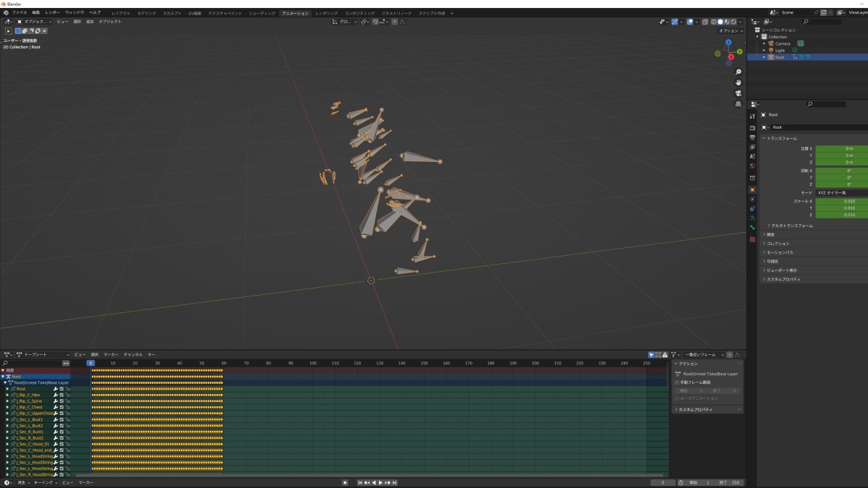Open the rotation mode XYZ Euler dropdown
Viewport: 868px width, 488px height.
click(x=841, y=193)
